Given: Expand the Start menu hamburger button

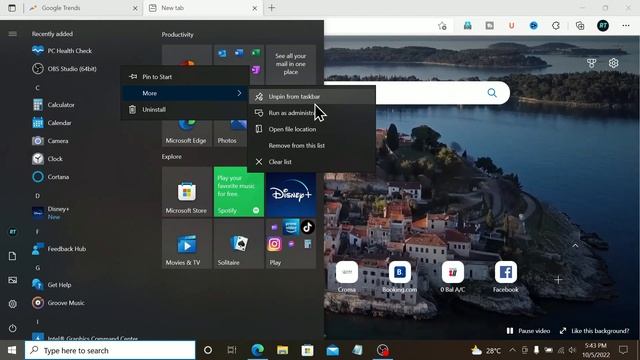Looking at the screenshot, I should (13, 33).
